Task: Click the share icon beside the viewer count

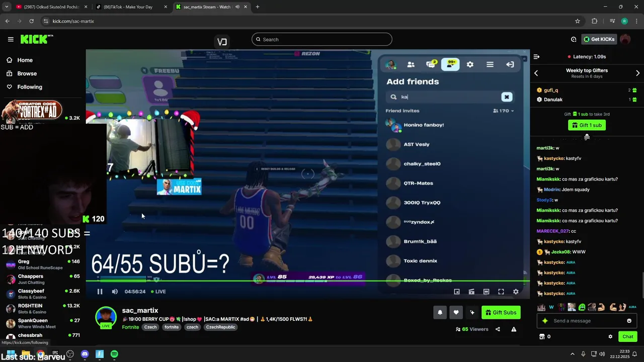Action: (x=498, y=329)
